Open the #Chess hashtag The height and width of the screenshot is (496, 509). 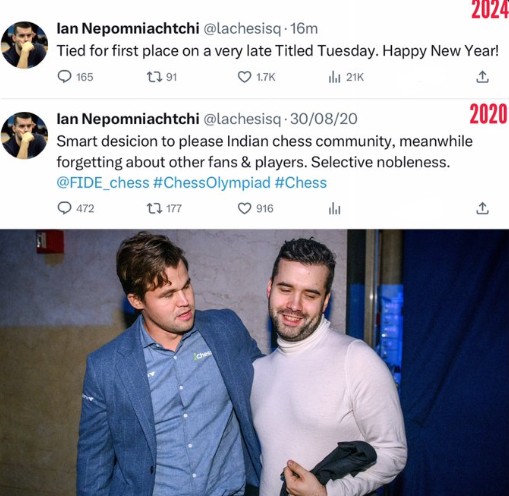301,183
